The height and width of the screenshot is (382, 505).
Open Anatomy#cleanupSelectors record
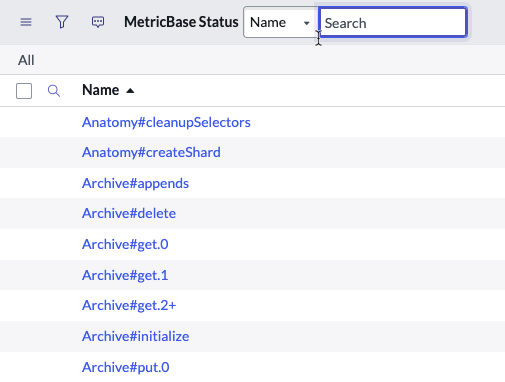pos(166,122)
